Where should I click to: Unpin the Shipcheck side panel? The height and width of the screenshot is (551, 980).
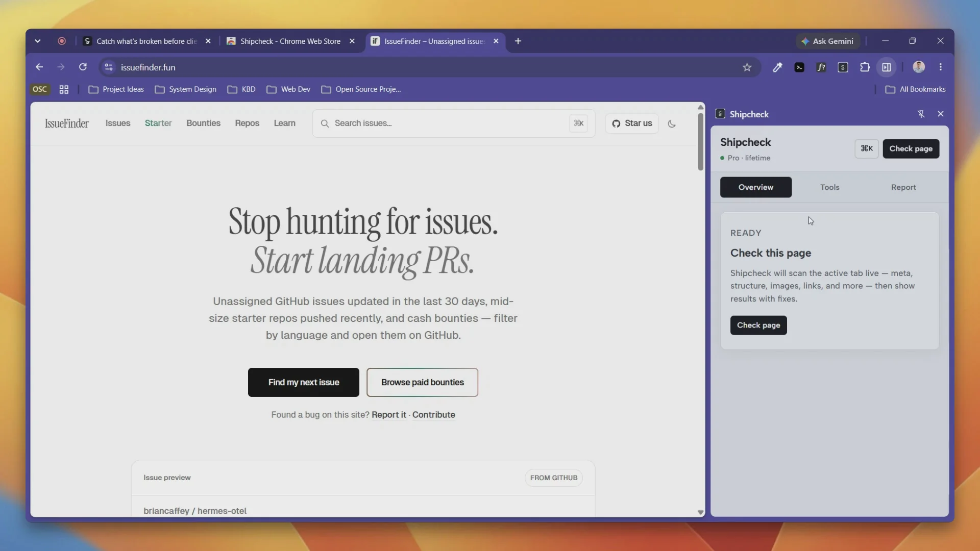click(x=921, y=114)
